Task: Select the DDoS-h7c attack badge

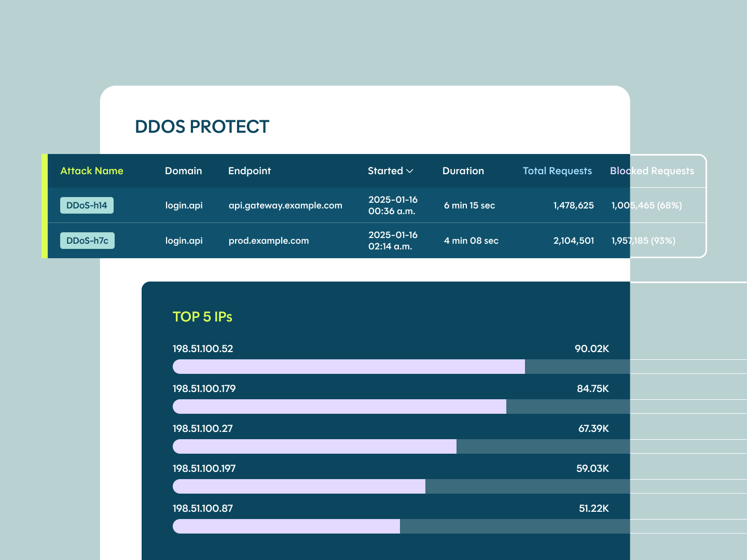Action: [87, 240]
